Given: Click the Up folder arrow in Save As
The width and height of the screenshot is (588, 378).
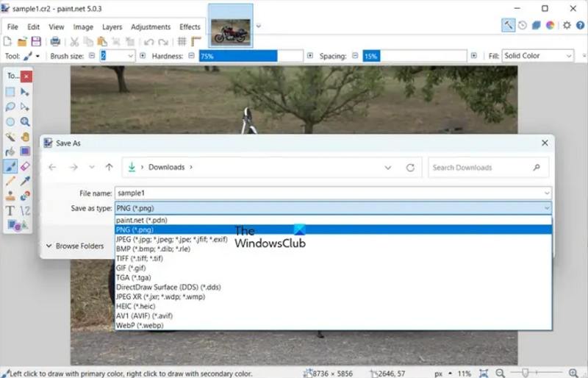Looking at the screenshot, I should [109, 167].
